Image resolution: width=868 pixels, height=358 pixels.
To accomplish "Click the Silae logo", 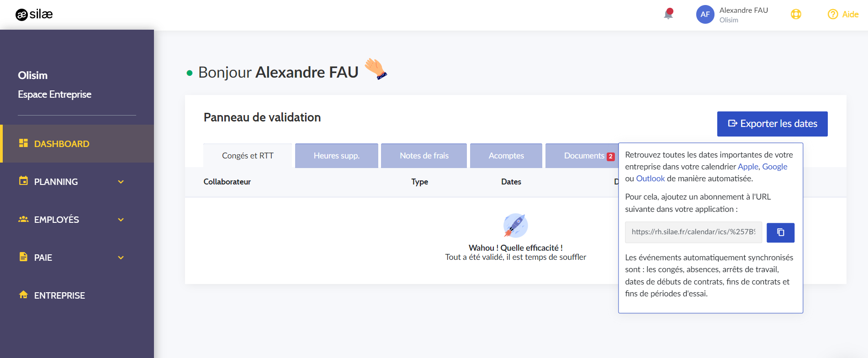I will coord(34,15).
